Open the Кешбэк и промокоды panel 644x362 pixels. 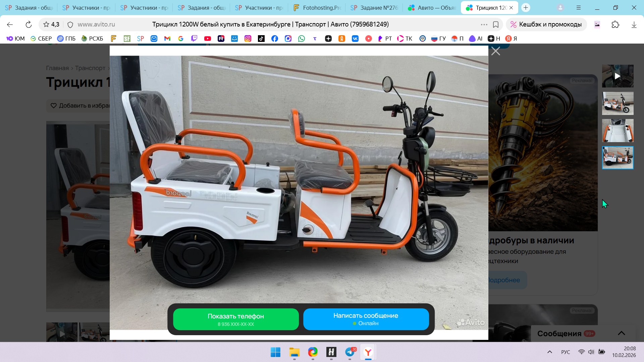[546, 24]
